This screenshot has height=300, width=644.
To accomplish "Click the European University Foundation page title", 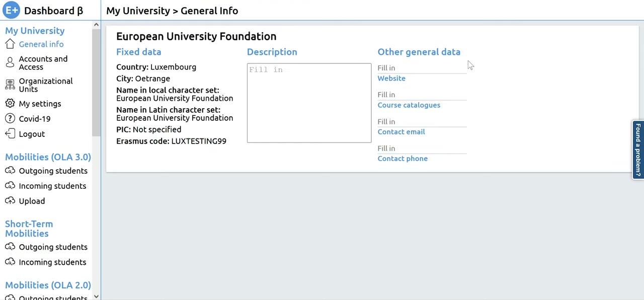I will click(x=196, y=36).
